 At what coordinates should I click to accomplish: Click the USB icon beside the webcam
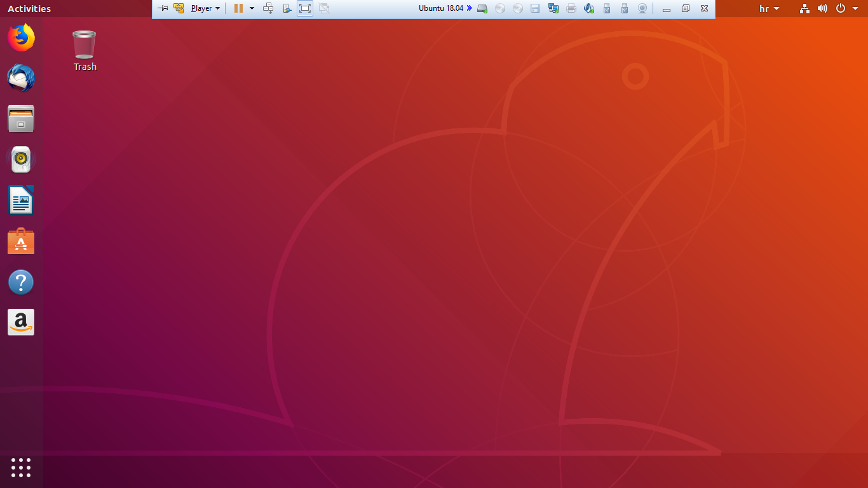[x=625, y=9]
